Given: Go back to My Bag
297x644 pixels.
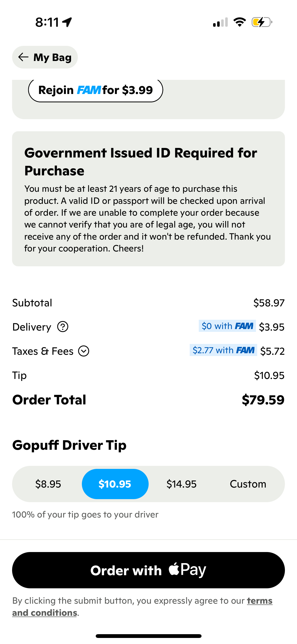Looking at the screenshot, I should 45,57.
